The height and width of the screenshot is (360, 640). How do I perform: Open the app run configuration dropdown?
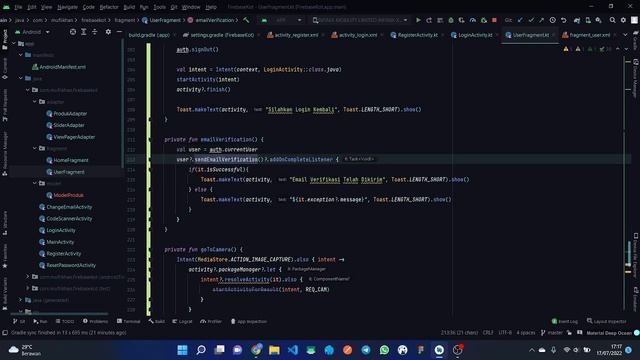pos(282,20)
